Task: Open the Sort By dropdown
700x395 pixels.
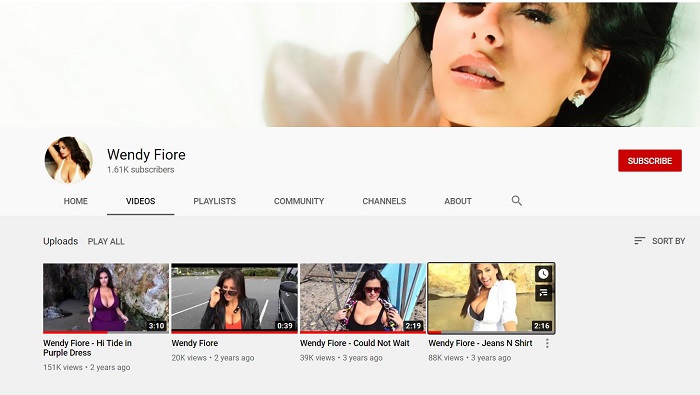Action: pyautogui.click(x=659, y=241)
